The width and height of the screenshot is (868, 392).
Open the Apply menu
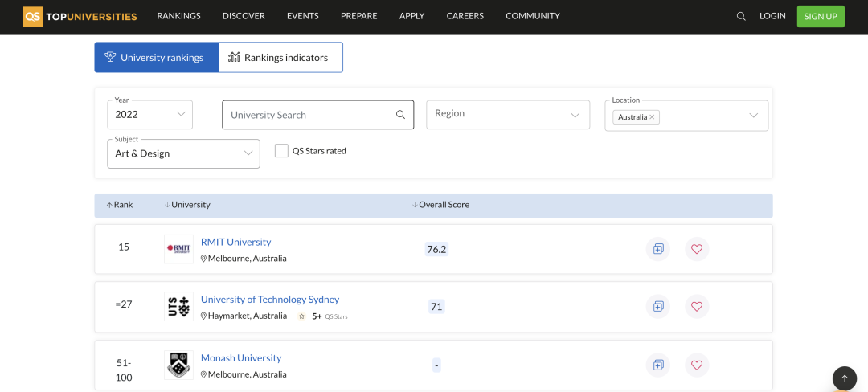click(x=411, y=16)
